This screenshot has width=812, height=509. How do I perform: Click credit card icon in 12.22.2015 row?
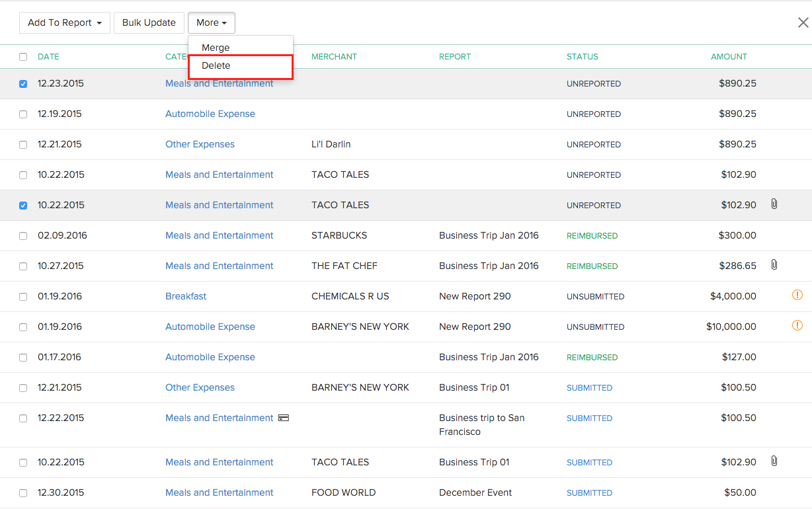284,418
